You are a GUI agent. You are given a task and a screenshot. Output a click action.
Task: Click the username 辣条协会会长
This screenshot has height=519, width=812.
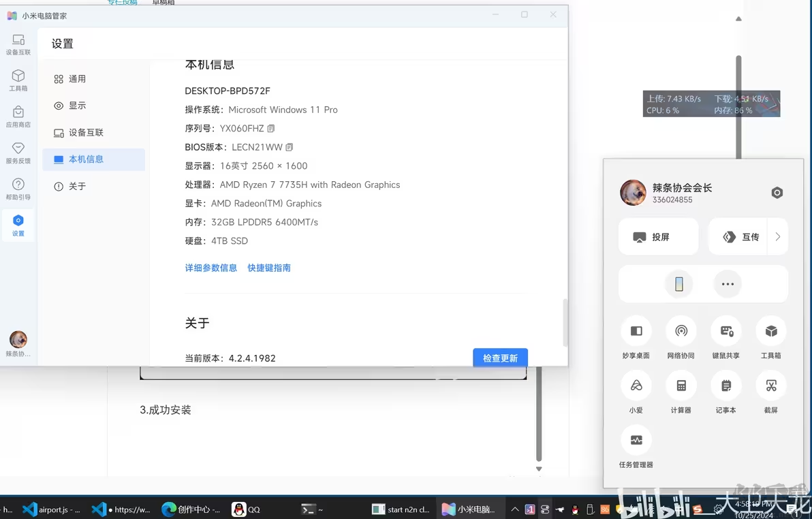[682, 187]
